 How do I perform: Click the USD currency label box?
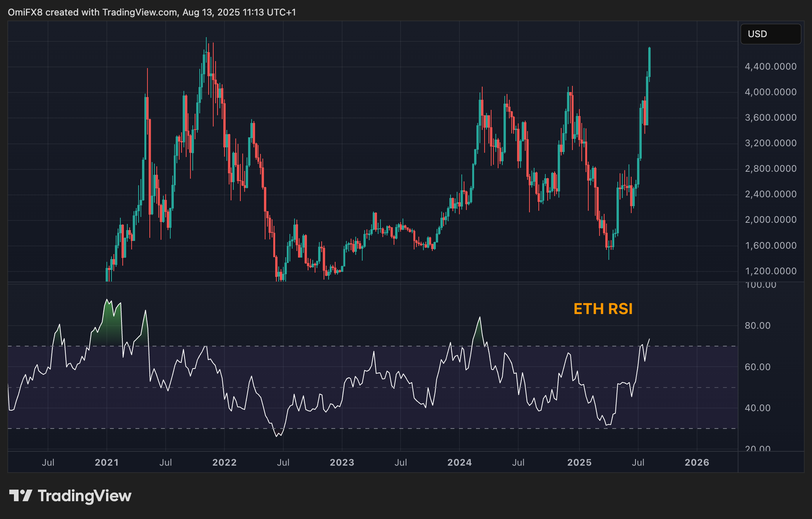[x=771, y=34]
